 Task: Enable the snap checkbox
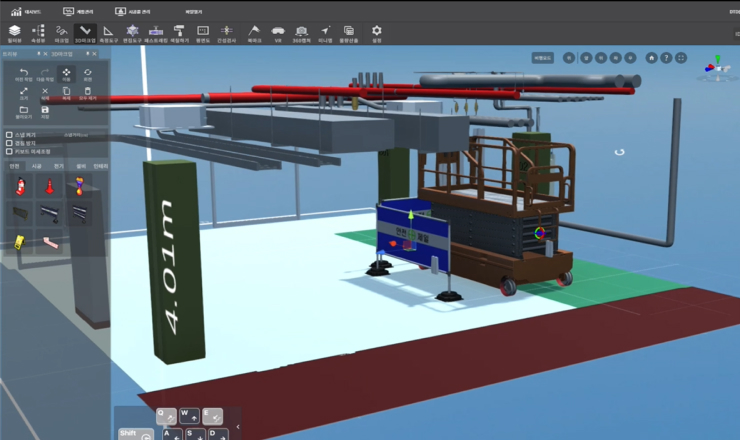pos(10,134)
